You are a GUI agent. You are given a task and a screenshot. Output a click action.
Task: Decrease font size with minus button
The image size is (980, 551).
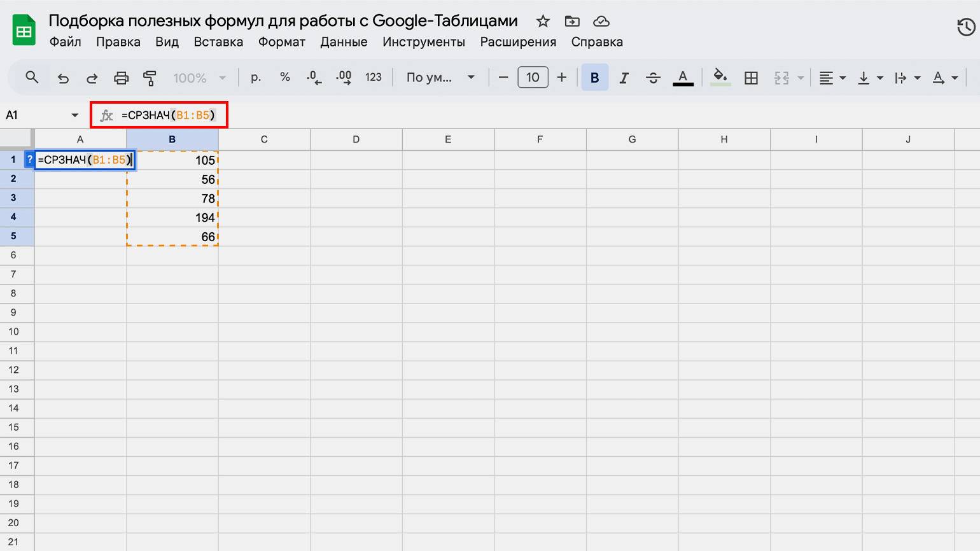click(503, 78)
